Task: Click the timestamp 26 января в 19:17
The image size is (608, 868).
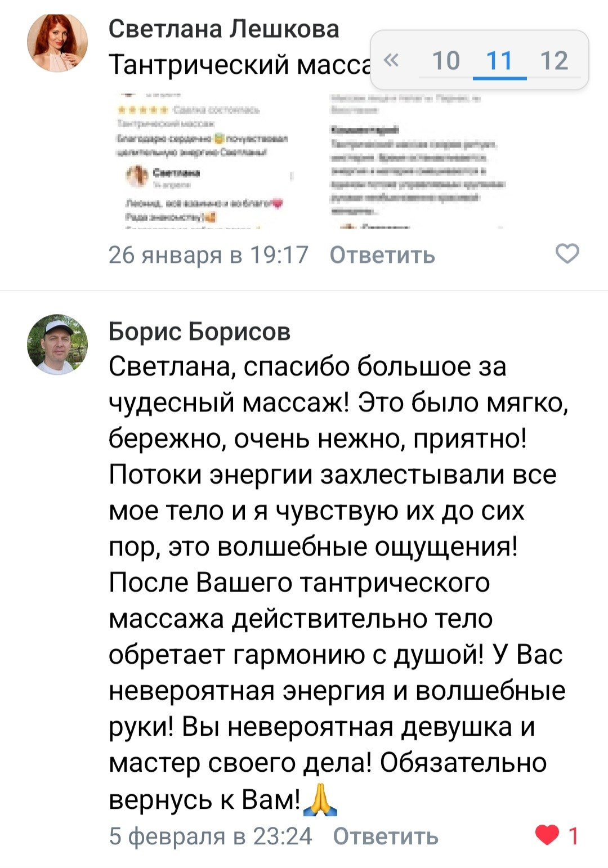Action: (x=208, y=256)
